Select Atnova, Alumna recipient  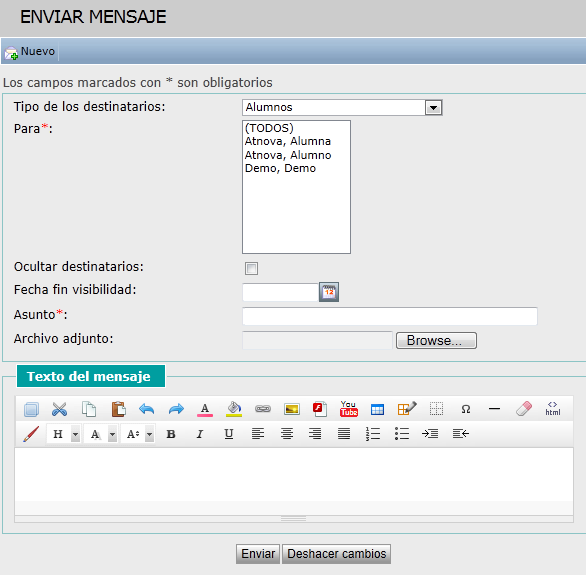click(x=288, y=141)
